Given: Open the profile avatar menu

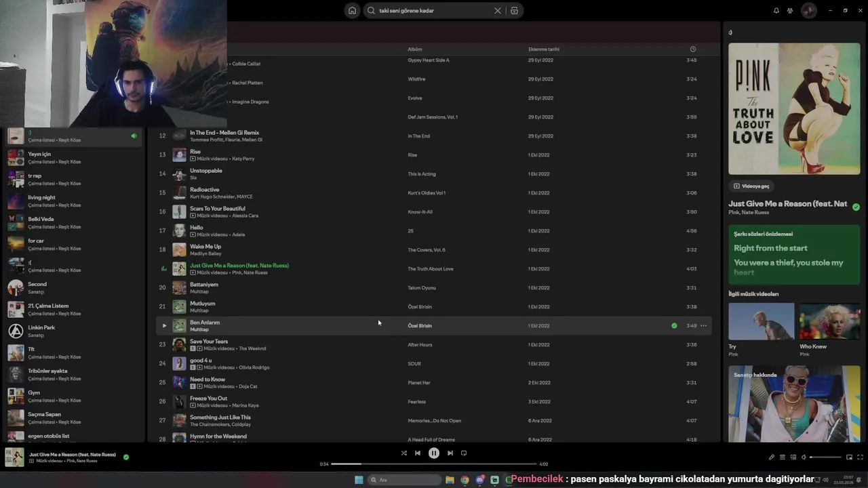Looking at the screenshot, I should pyautogui.click(x=808, y=11).
